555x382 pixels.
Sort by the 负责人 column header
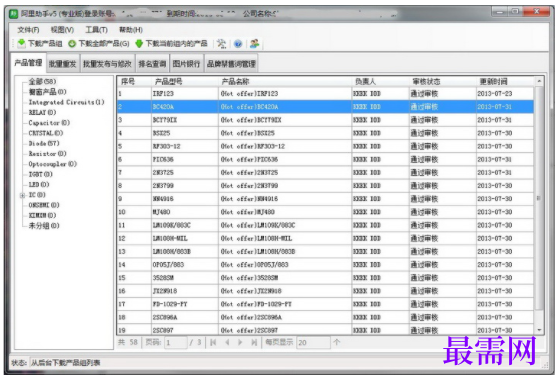pyautogui.click(x=381, y=81)
